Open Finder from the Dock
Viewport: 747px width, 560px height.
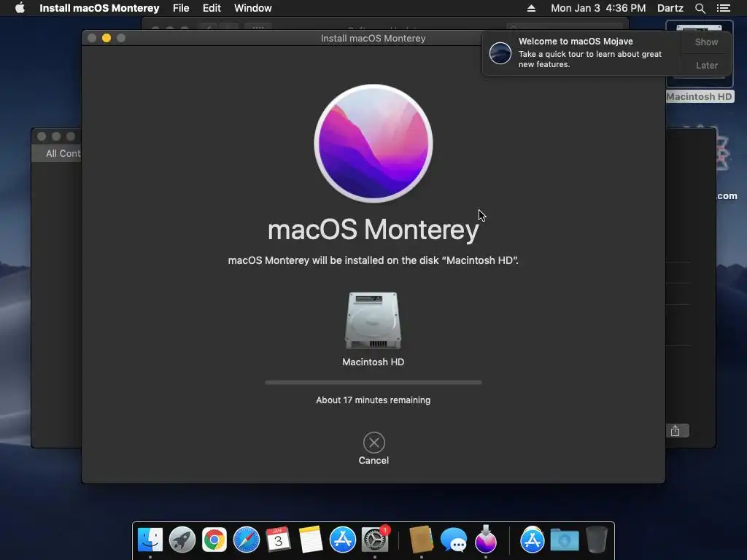[150, 540]
